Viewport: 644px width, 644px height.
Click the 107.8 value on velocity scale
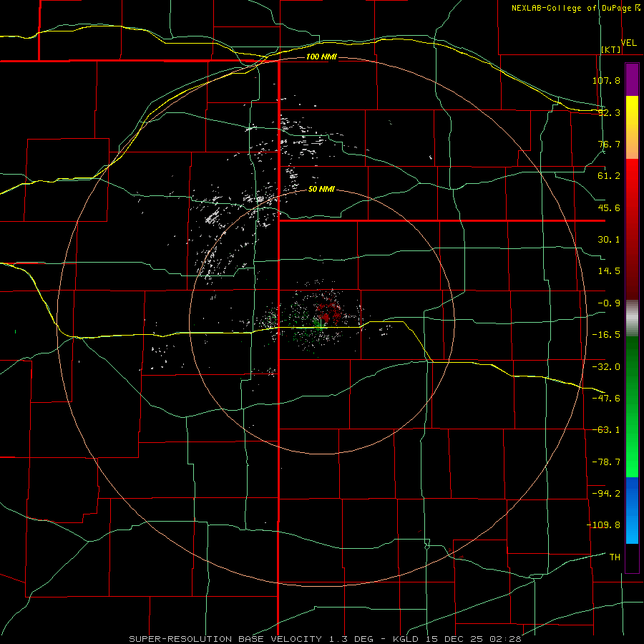[606, 80]
